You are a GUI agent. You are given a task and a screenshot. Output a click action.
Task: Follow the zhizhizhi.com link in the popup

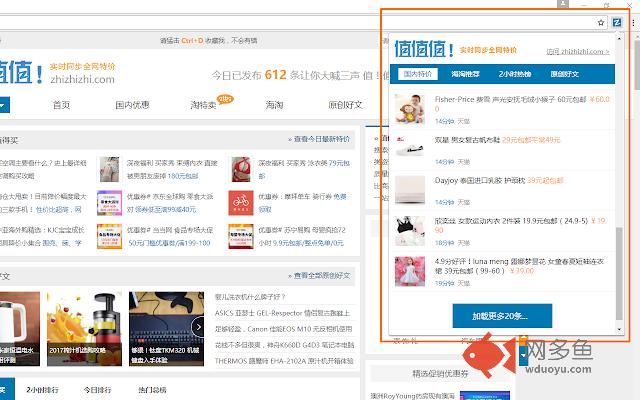578,51
